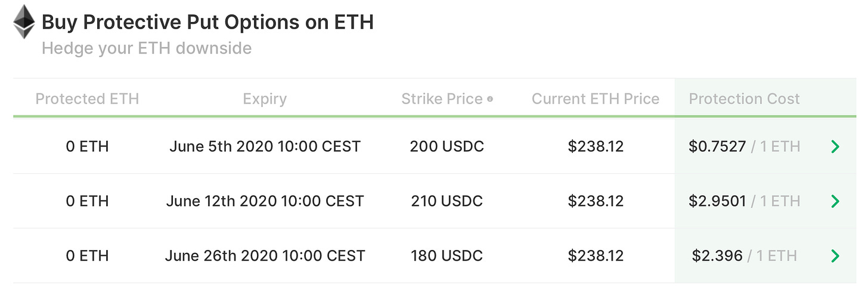Select the June 5th 2020 expiry row
Viewport: 868px width, 294px height.
click(434, 146)
